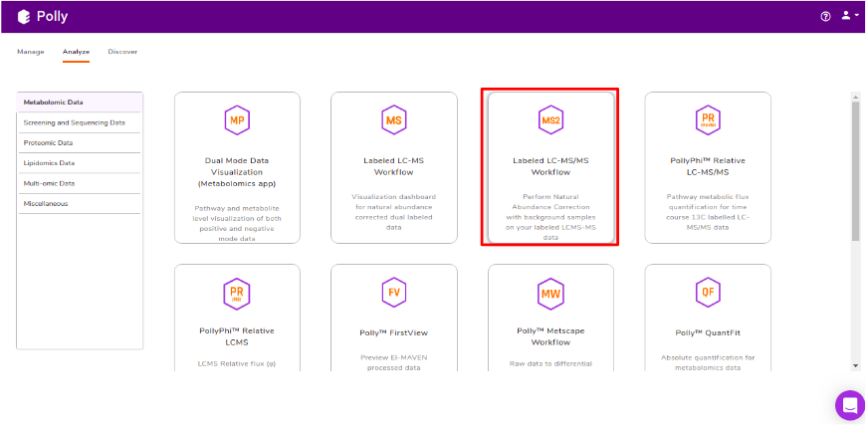Image resolution: width=868 pixels, height=428 pixels.
Task: Click 'Perform Natural Abundance Correction' description
Action: pyautogui.click(x=550, y=217)
